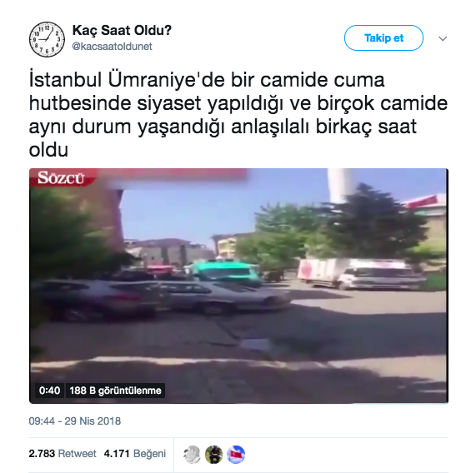Click the Sözcü logo on the video
476x473 pixels.
61,177
